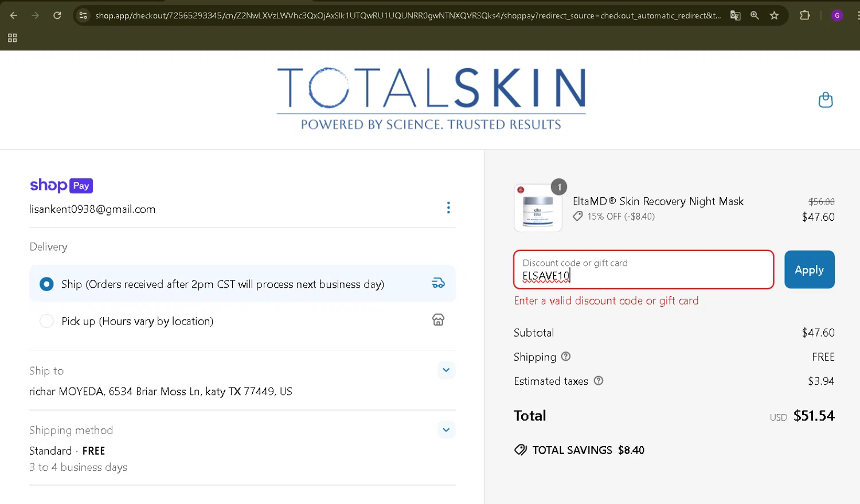Click the browser forward arrow

(35, 15)
